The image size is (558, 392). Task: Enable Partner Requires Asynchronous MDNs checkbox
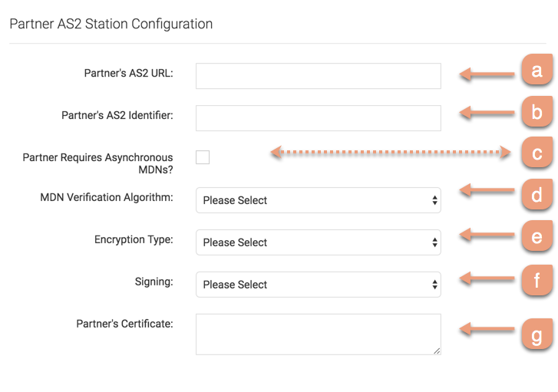(x=203, y=157)
